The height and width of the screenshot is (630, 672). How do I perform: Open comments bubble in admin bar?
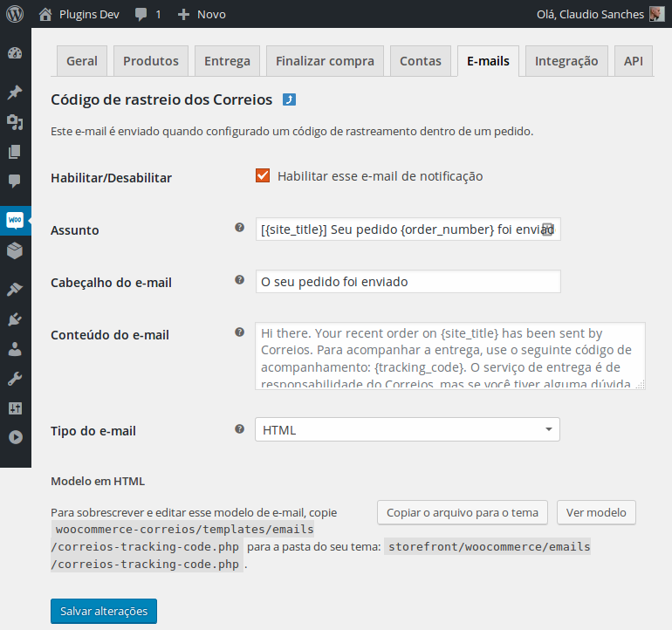click(x=141, y=15)
